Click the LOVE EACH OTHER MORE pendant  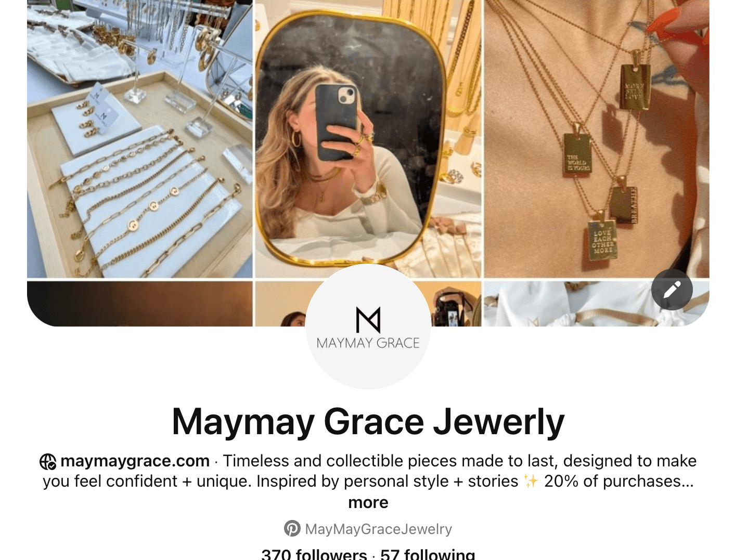coord(602,240)
